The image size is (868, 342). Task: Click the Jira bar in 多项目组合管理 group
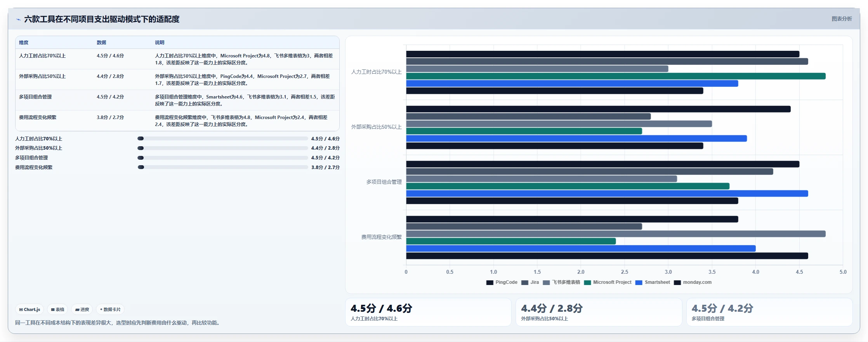tap(590, 171)
